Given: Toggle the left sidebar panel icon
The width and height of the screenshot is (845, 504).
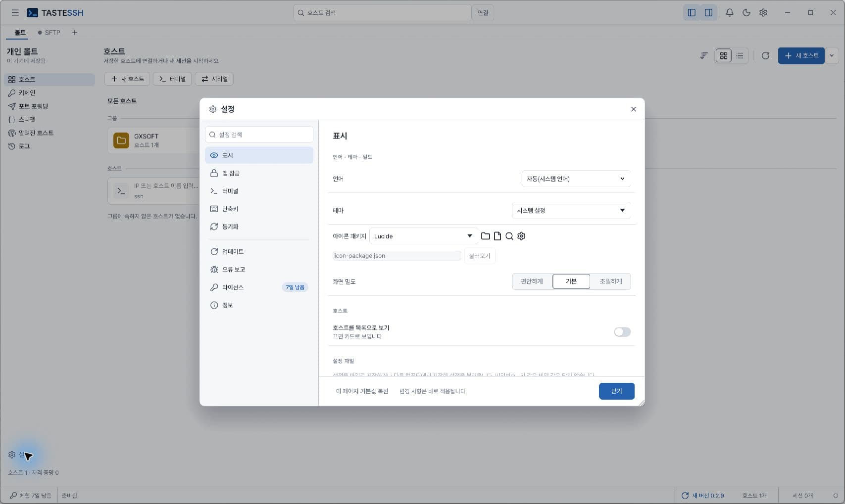Looking at the screenshot, I should click(x=692, y=12).
